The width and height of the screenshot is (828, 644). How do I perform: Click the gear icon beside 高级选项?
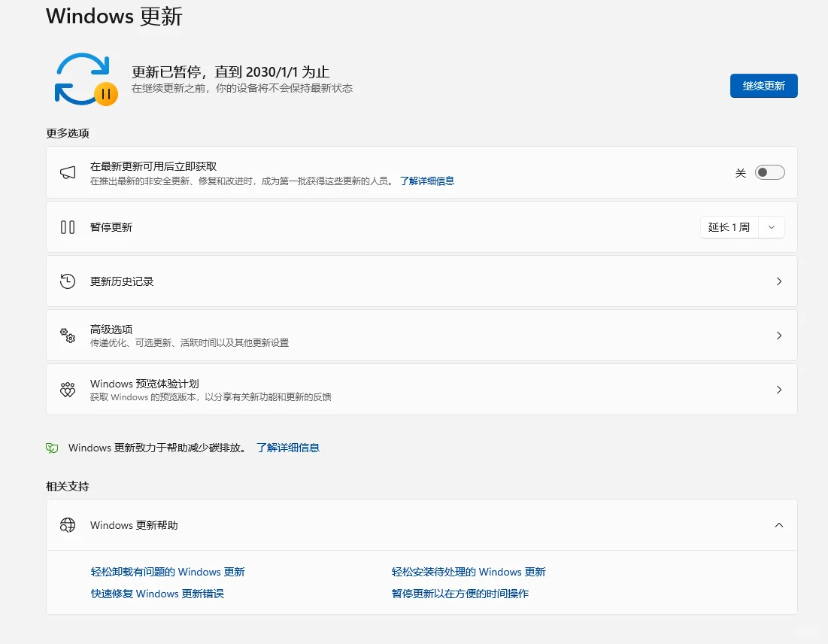coord(68,336)
